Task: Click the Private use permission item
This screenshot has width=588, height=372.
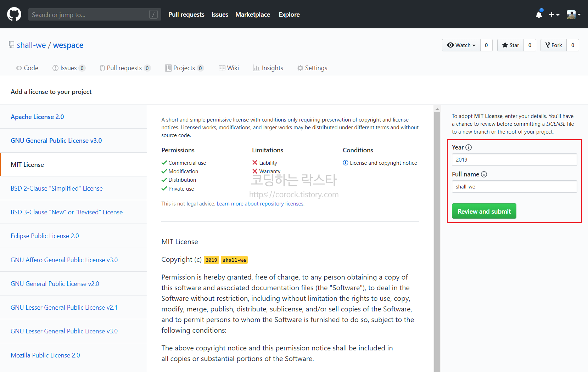Action: click(178, 188)
